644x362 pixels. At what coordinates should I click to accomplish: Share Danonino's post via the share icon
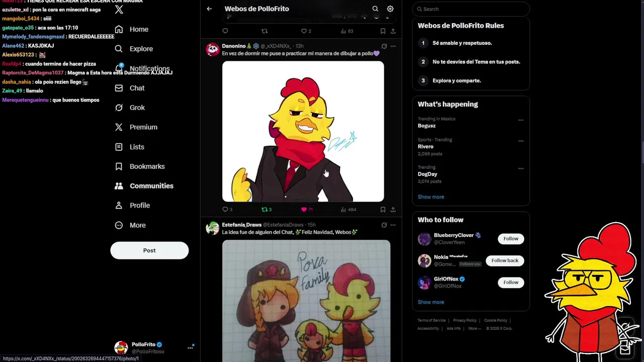393,209
